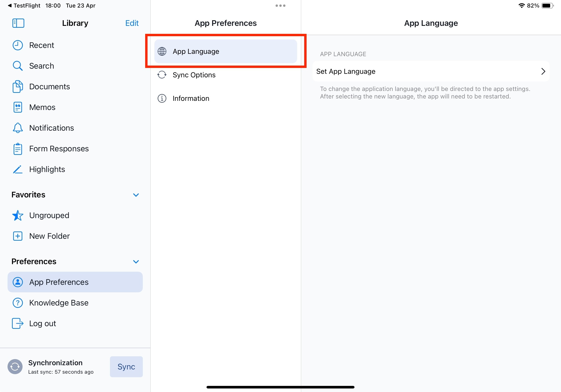The height and width of the screenshot is (392, 561).
Task: Select Sync Options in App Preferences
Action: 194,75
